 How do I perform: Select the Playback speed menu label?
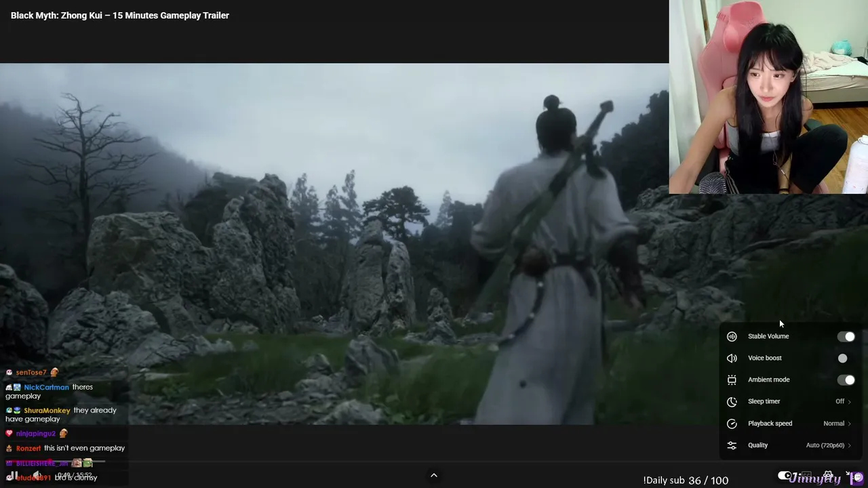point(770,424)
